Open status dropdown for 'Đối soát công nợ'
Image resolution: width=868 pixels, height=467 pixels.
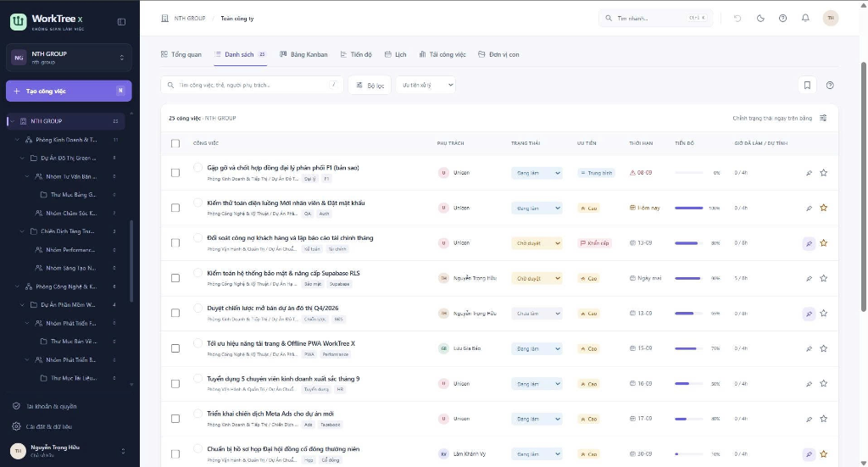[537, 243]
